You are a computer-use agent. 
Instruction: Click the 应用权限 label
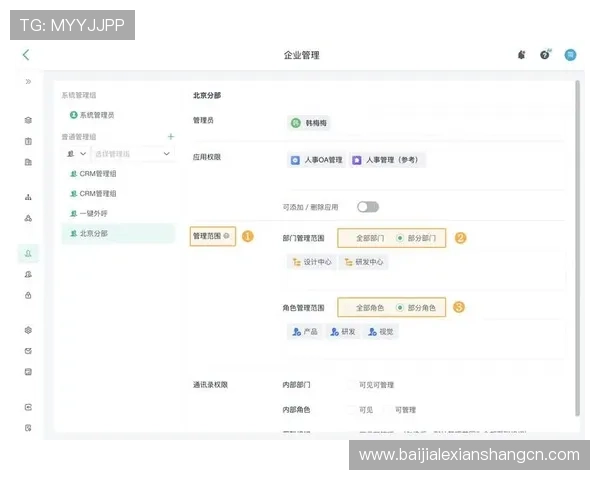pos(207,157)
